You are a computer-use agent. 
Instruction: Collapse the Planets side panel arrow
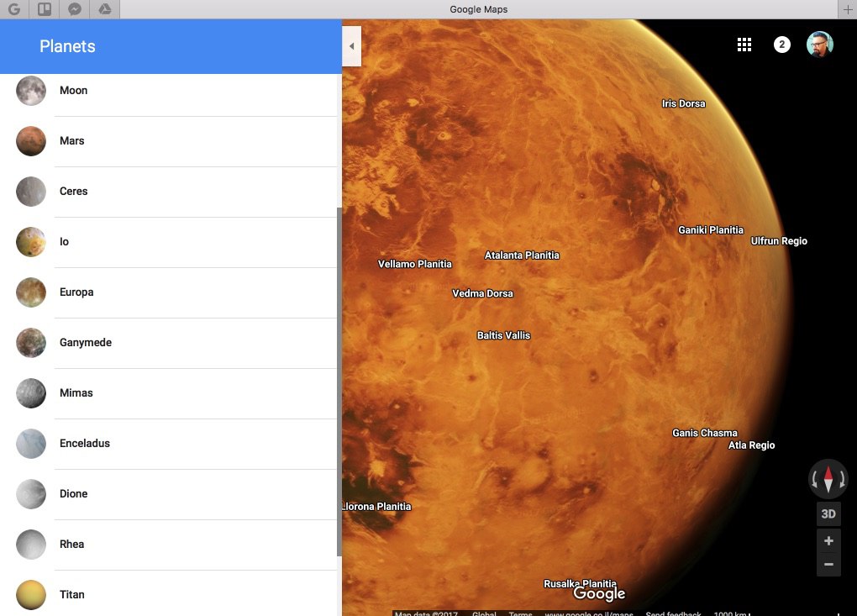(x=351, y=46)
